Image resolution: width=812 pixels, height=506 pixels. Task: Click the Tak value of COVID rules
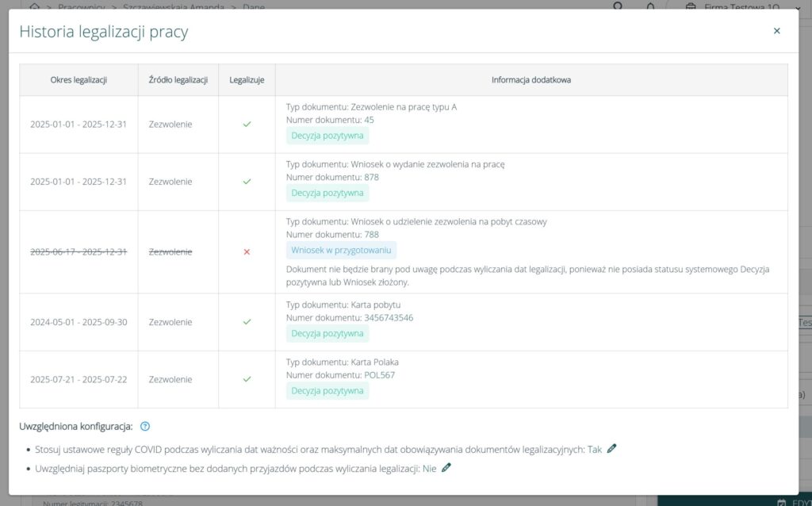click(x=594, y=450)
